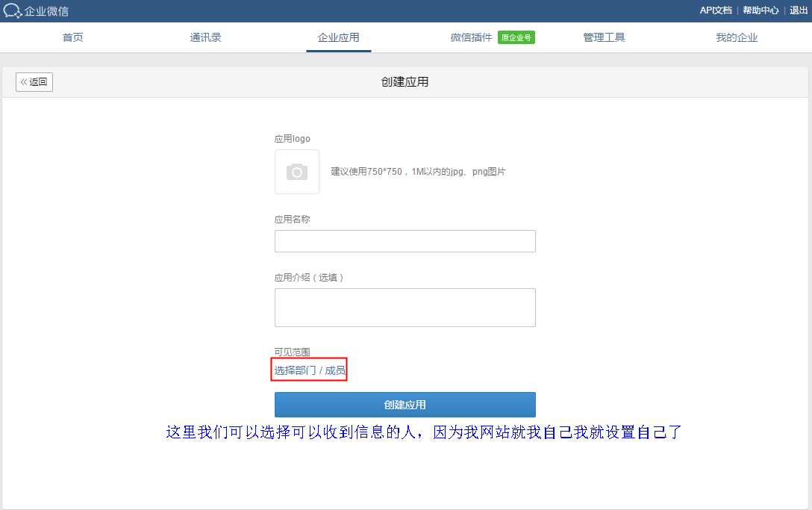Switch to the 首页 tab
This screenshot has width=812, height=510.
72,37
